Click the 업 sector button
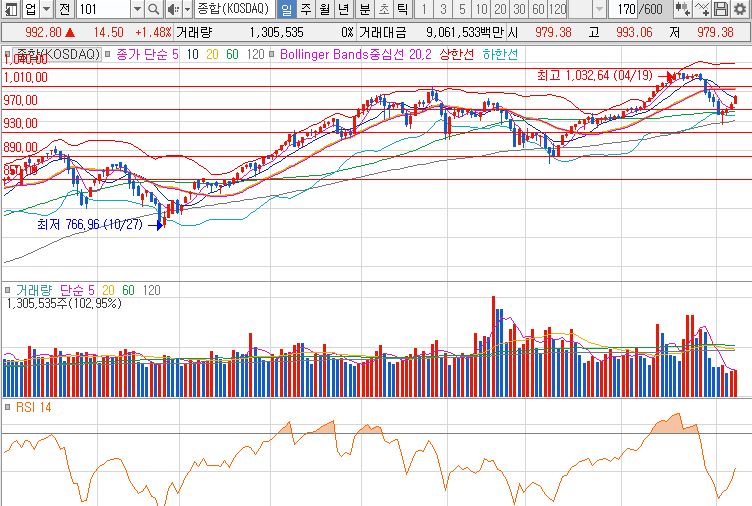The image size is (752, 506). [x=31, y=9]
